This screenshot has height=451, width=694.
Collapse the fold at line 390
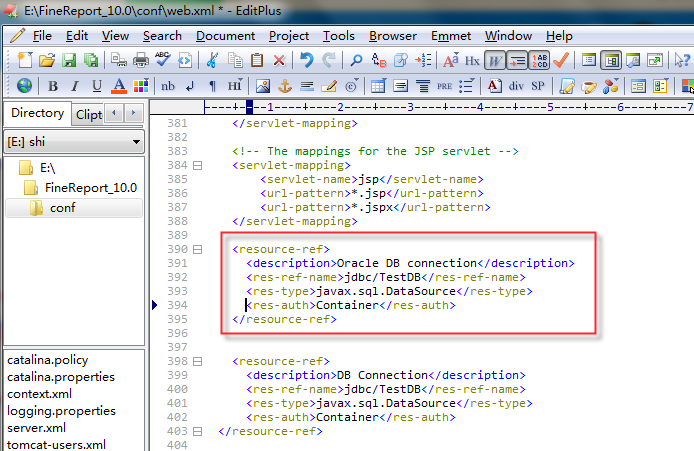197,250
